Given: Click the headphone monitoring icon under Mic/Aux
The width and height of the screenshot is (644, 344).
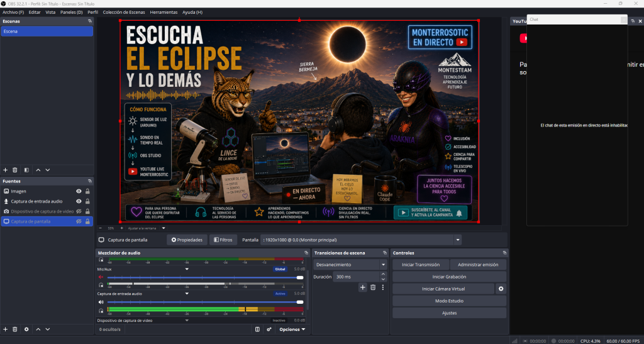Looking at the screenshot, I should coord(101,284).
